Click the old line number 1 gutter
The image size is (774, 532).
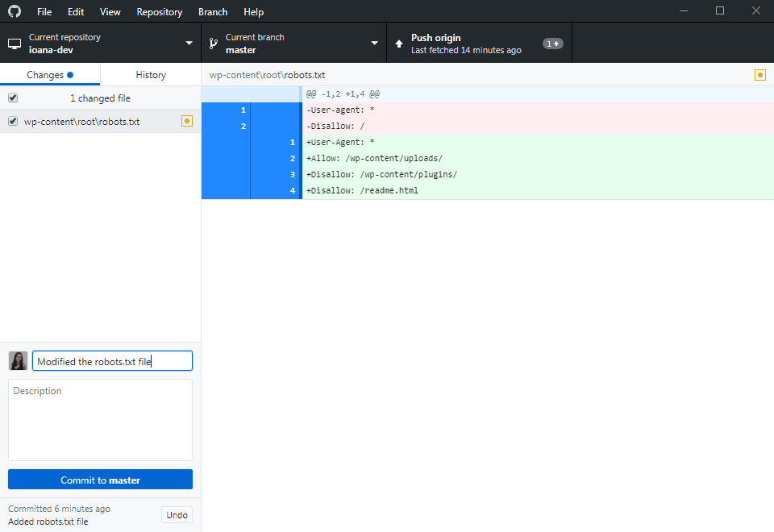point(226,110)
